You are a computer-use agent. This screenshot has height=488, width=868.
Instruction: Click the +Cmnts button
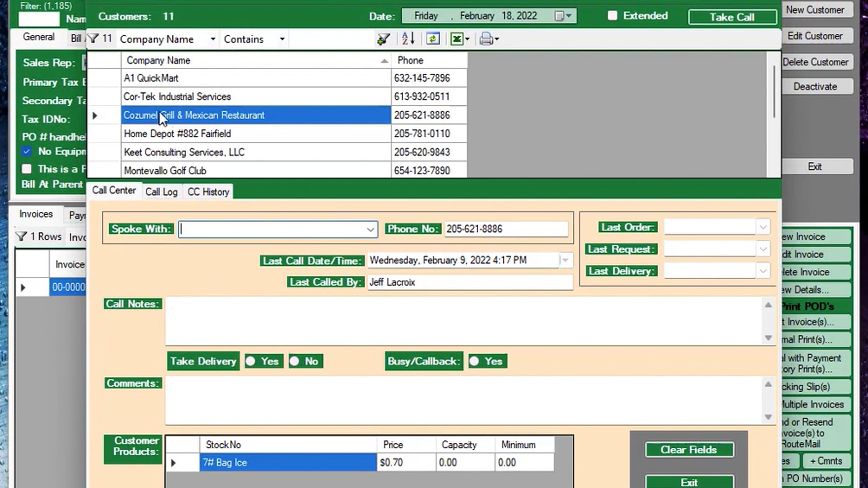click(826, 461)
